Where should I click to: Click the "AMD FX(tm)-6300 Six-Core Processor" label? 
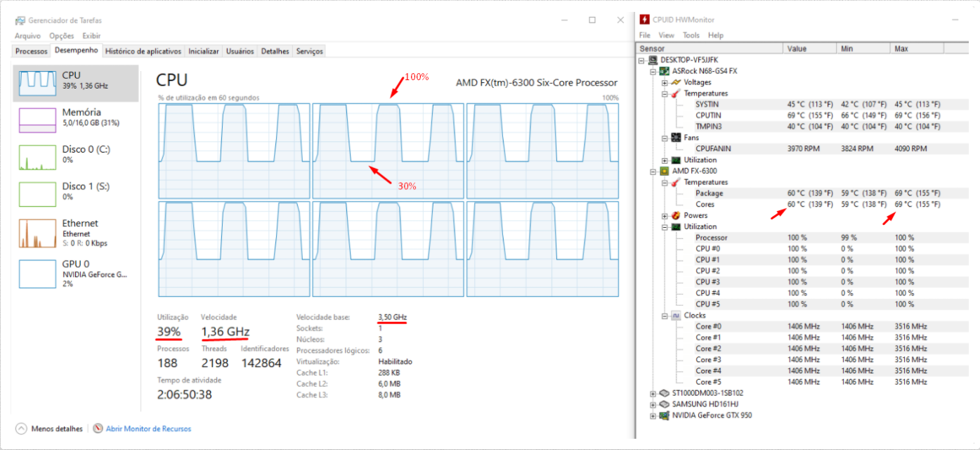537,82
